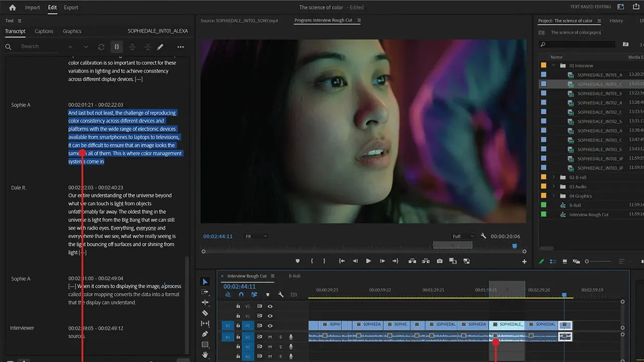
Task: Click the Home icon in the top bar
Action: click(x=13, y=8)
